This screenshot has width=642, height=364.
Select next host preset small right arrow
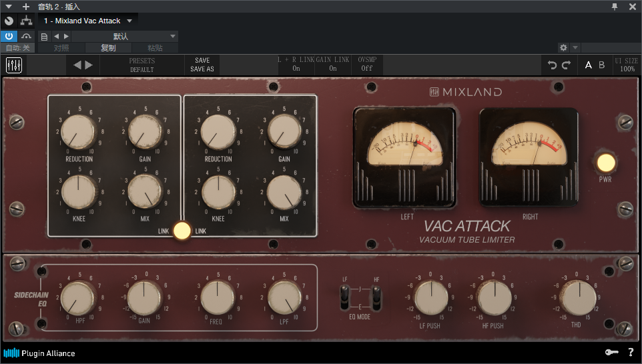(x=66, y=37)
